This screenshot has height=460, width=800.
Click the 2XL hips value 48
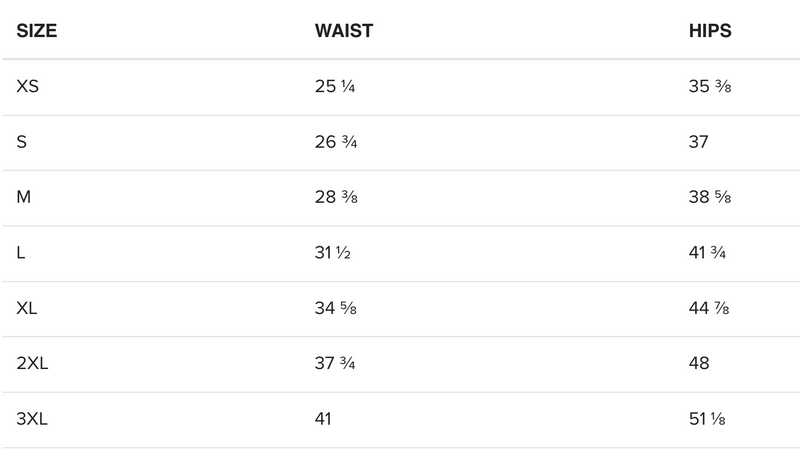click(699, 364)
